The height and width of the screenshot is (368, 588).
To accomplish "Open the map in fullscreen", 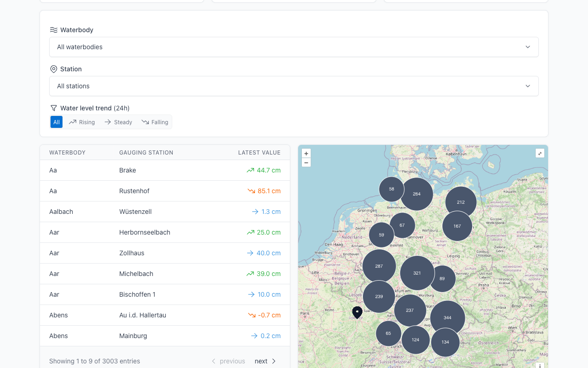I will (540, 153).
